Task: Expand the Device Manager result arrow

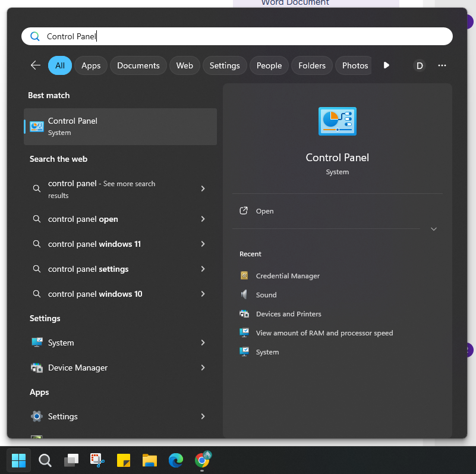Action: [203, 368]
